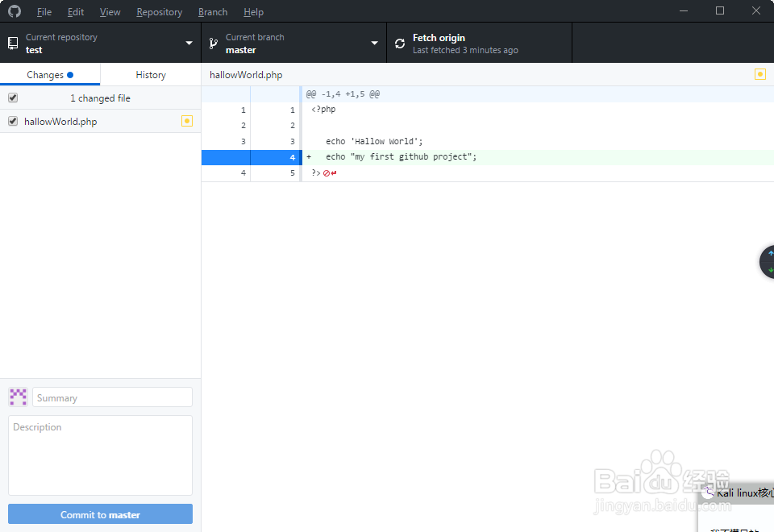The height and width of the screenshot is (532, 774).
Task: Open the Edit menu
Action: (x=76, y=12)
